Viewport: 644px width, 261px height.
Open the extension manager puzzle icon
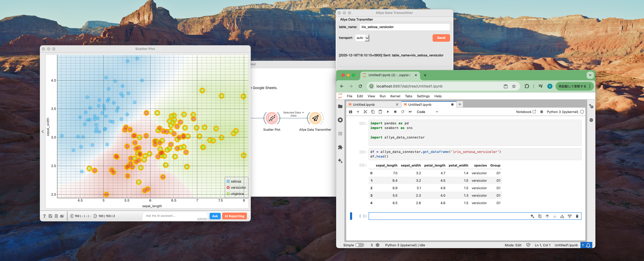coord(340,147)
